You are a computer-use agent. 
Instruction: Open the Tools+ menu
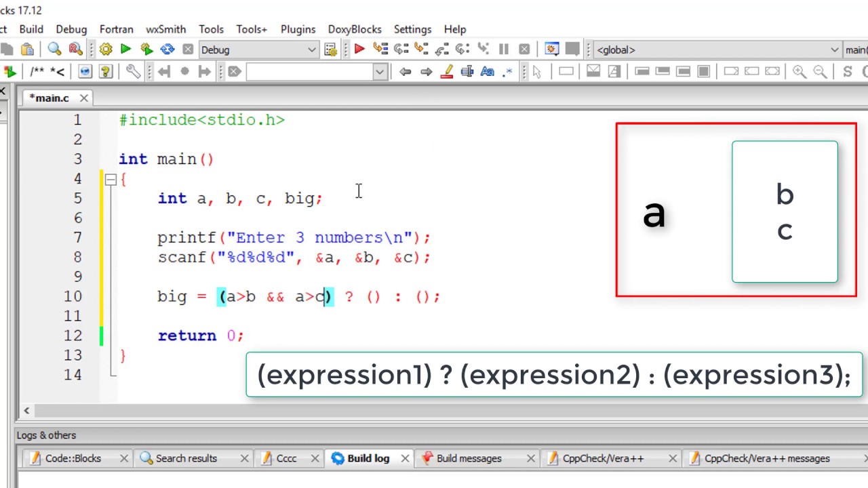point(252,29)
